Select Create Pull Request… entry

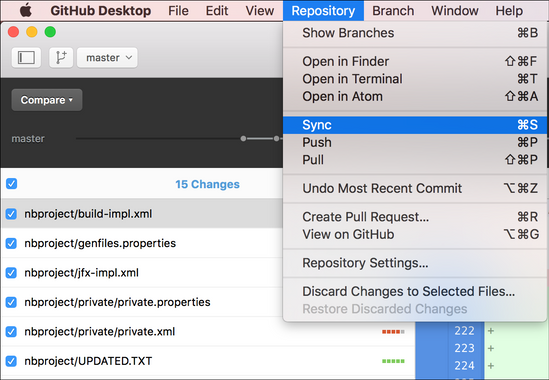pyautogui.click(x=415, y=217)
